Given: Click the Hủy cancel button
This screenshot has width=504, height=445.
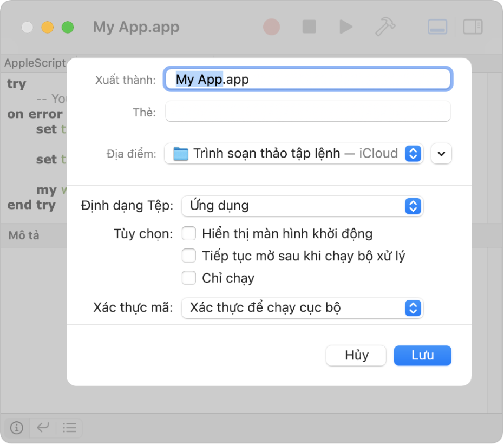Looking at the screenshot, I should 356,355.
